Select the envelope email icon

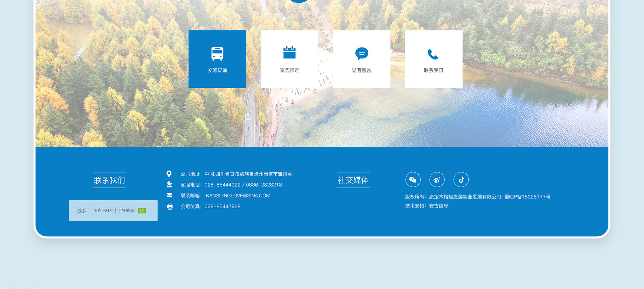[169, 195]
